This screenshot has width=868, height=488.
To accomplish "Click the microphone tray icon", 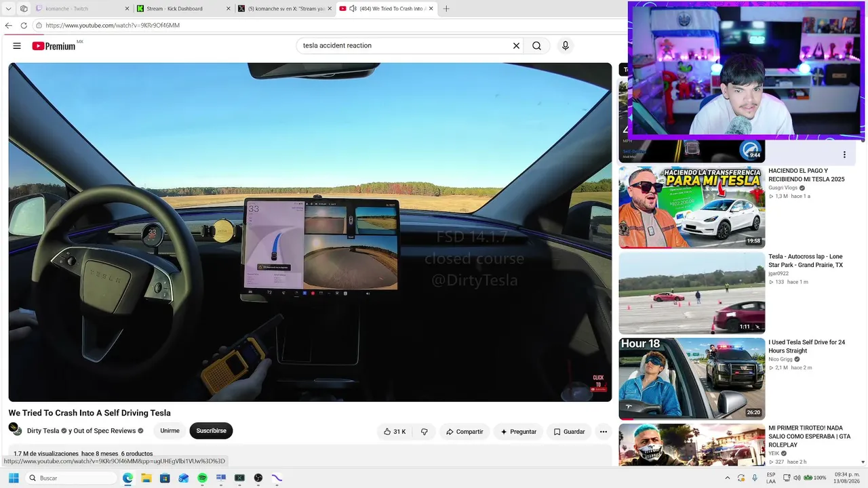I will [x=755, y=478].
